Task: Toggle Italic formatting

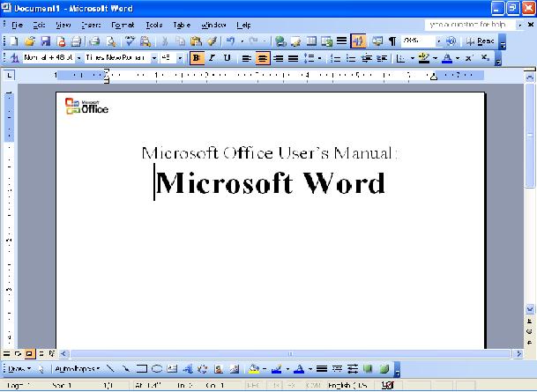Action: point(212,58)
